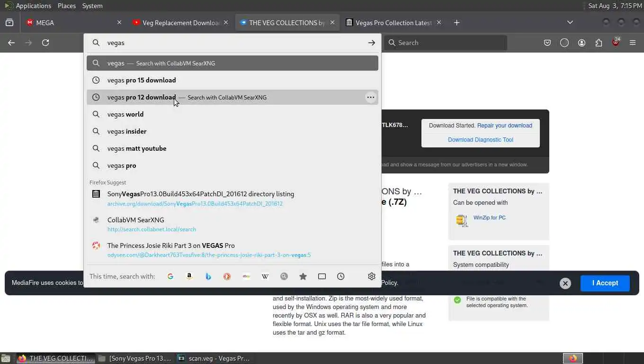Select 'vegas — Search with CollabVM SearXNG' row

[x=233, y=63]
